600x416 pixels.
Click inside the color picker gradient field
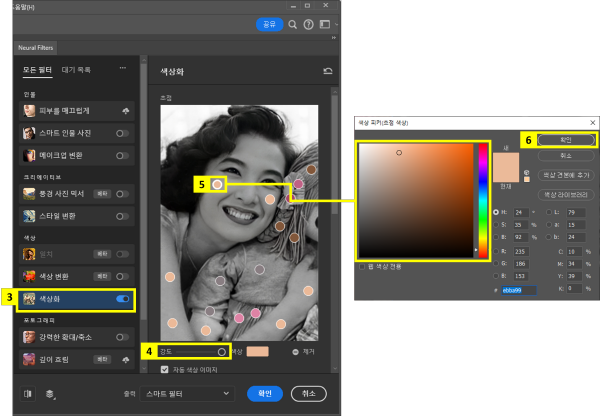point(416,200)
